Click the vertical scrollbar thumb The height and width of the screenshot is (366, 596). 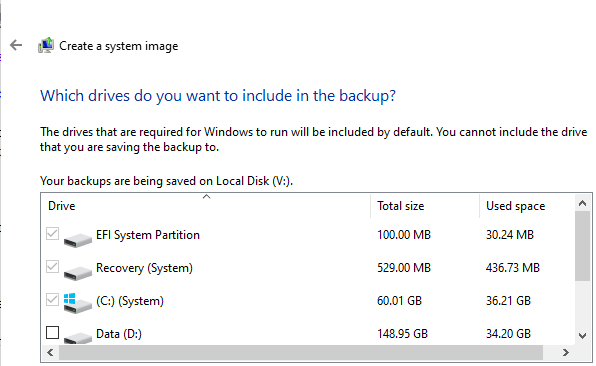point(582,246)
